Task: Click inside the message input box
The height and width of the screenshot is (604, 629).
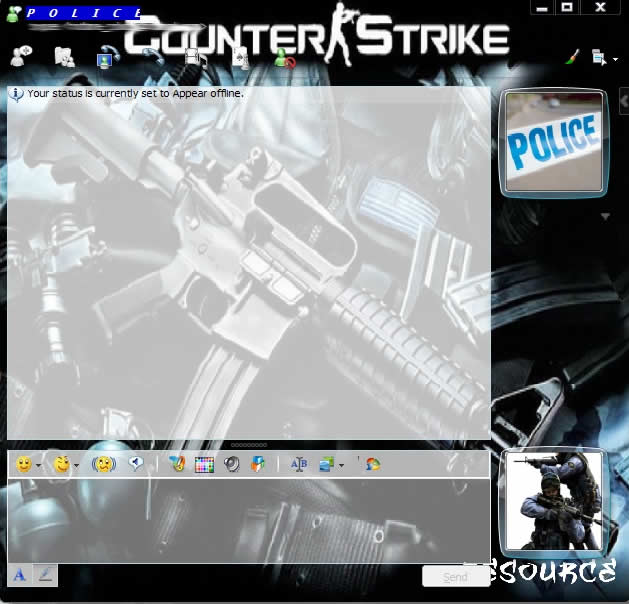Action: 249,521
